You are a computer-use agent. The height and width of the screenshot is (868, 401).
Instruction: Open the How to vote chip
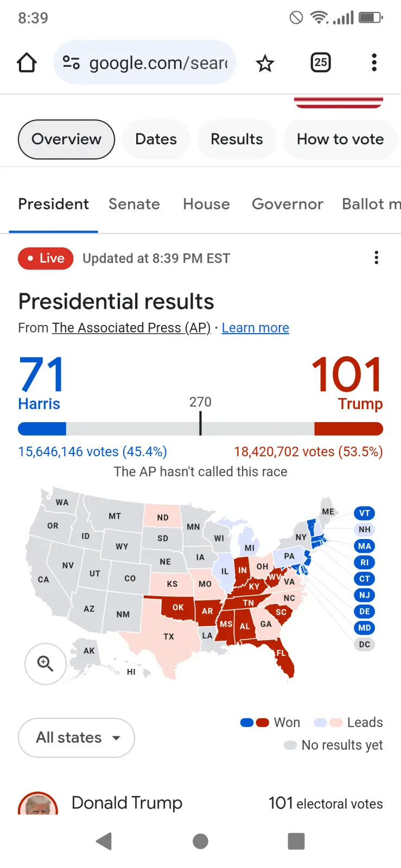(340, 139)
